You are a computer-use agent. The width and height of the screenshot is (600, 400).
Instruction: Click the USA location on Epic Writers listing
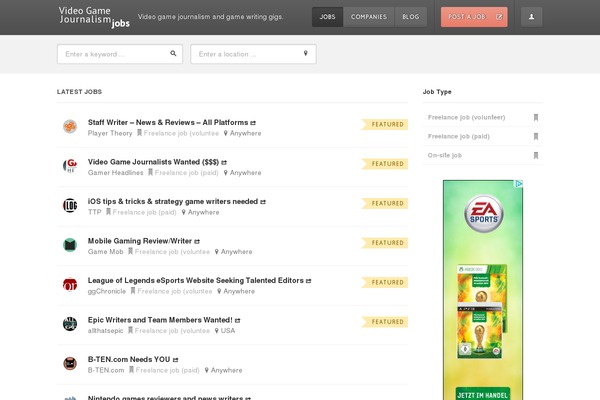coord(228,331)
